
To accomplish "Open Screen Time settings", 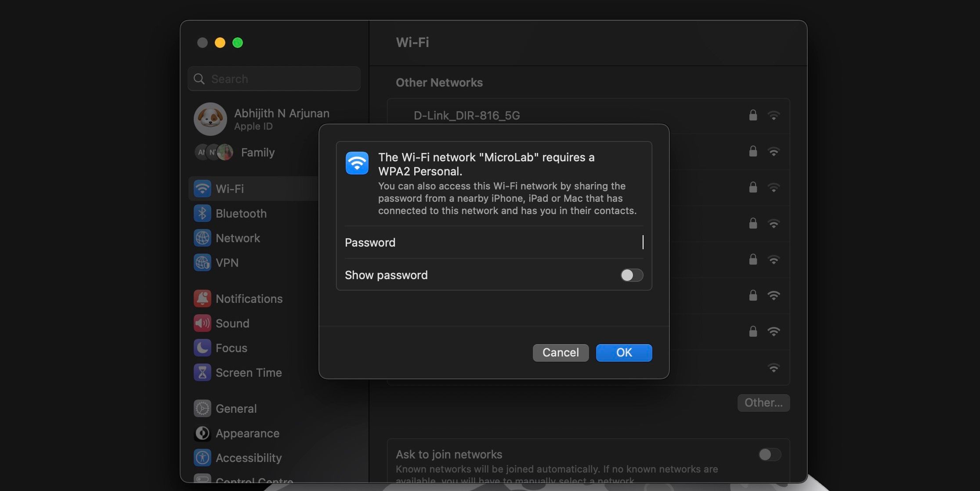I will point(249,372).
